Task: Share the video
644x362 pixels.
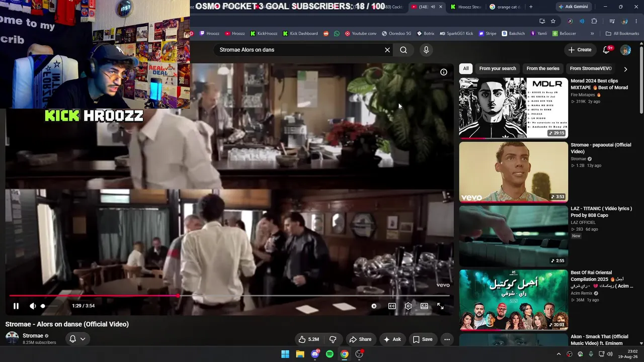Action: coord(360,339)
